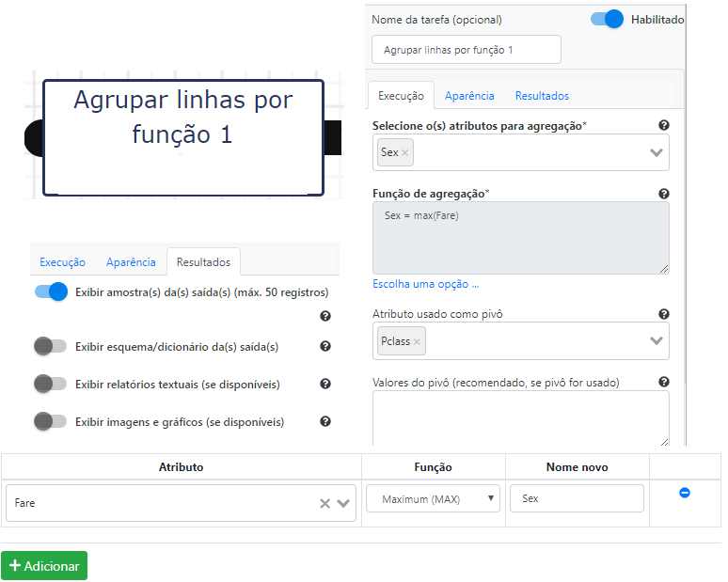Image resolution: width=728 pixels, height=582 pixels.
Task: Enable Exibir esquema/dicionário da(s) saída(s)
Action: 51,346
